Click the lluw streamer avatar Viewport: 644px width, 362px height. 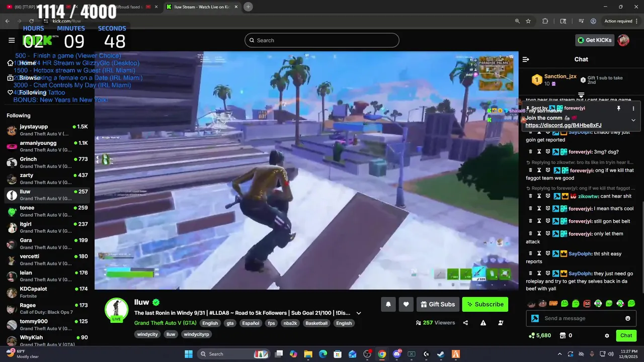(x=116, y=310)
